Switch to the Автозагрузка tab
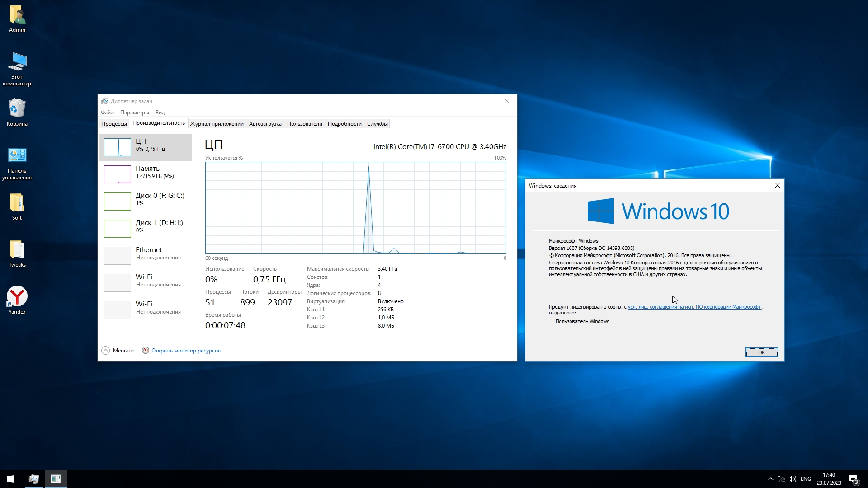This screenshot has width=868, height=488. point(265,124)
